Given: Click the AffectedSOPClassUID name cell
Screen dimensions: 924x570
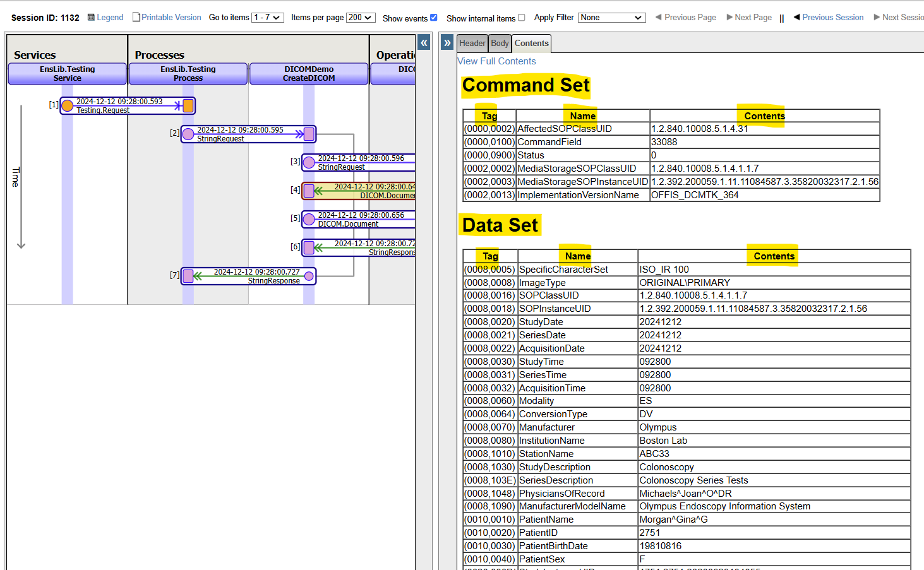Looking at the screenshot, I should [583, 129].
